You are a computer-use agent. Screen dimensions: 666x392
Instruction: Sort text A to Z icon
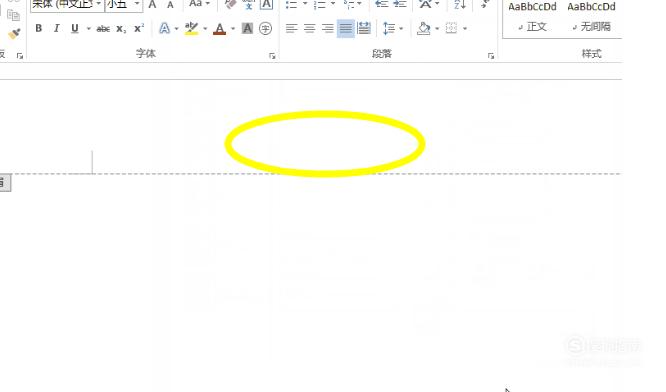460,4
